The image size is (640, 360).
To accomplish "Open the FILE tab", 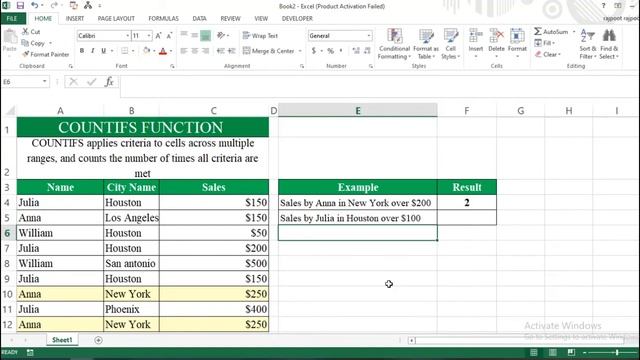I will click(12, 18).
